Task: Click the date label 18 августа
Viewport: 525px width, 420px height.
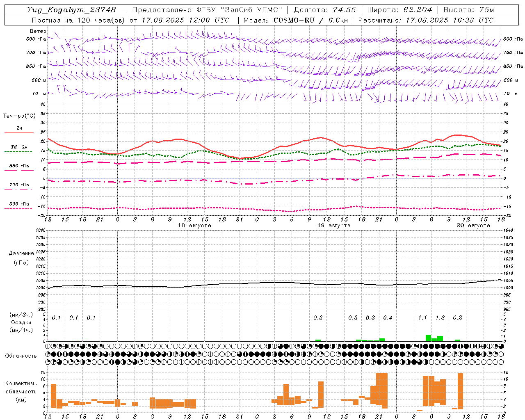Action: tap(194, 226)
